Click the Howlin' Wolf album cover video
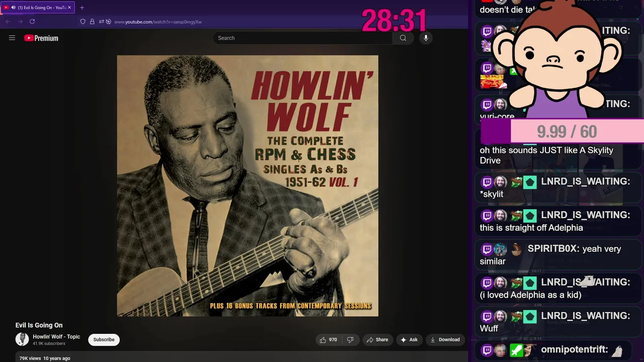644x362 pixels. (248, 186)
